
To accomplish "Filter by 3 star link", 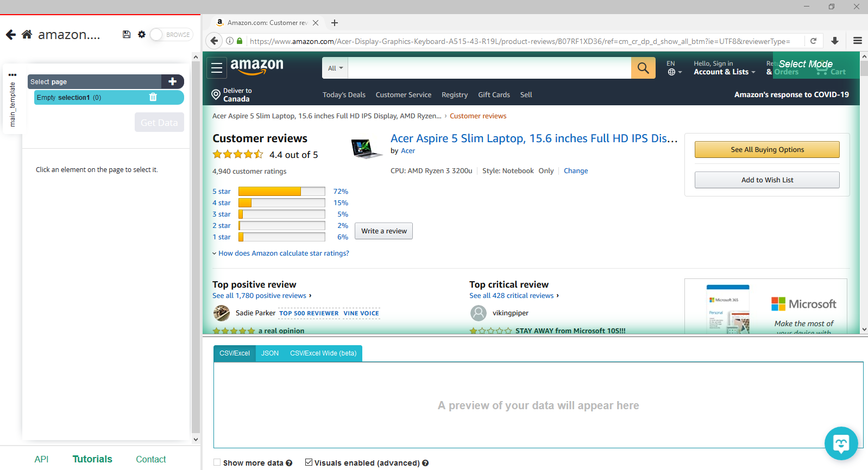I will tap(222, 214).
